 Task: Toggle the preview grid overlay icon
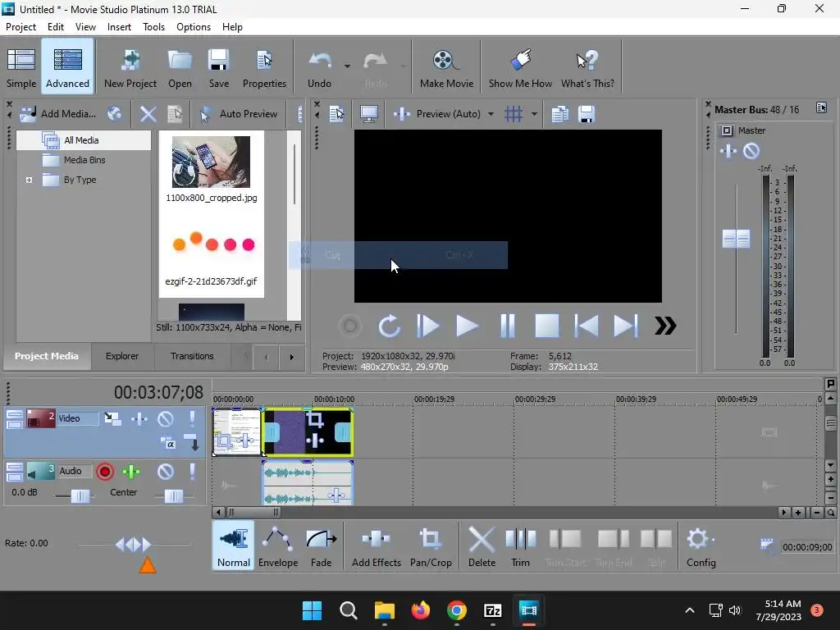pos(514,113)
